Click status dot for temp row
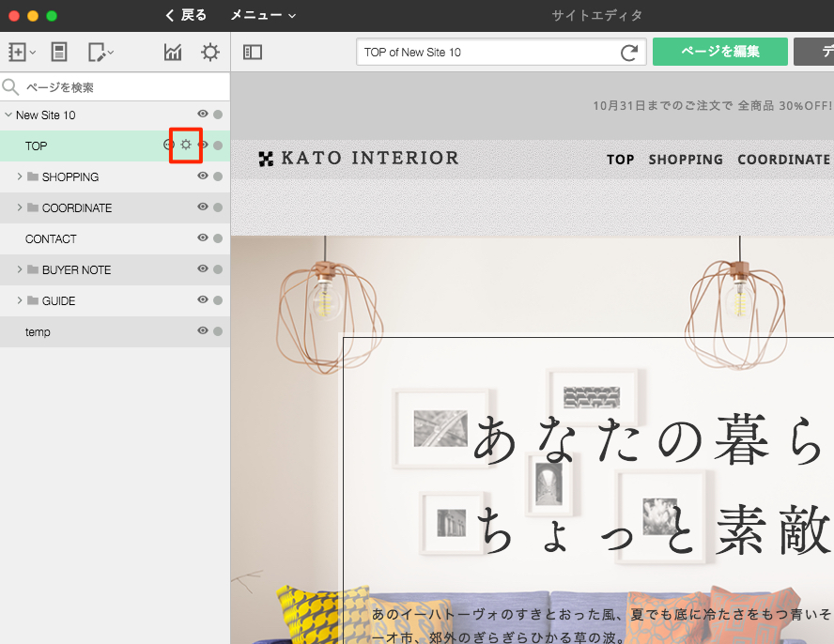 point(218,331)
